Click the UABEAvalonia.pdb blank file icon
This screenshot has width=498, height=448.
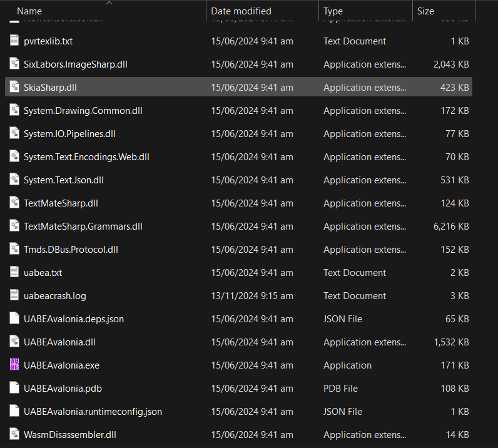(14, 388)
